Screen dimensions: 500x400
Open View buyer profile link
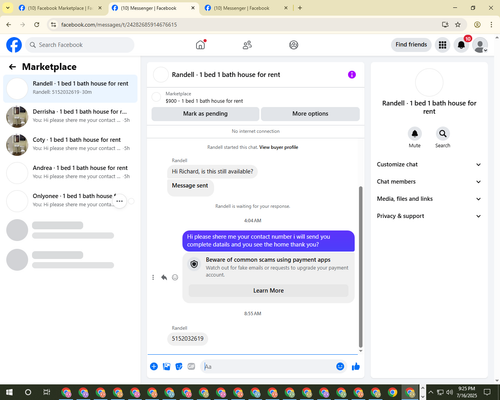(x=279, y=147)
